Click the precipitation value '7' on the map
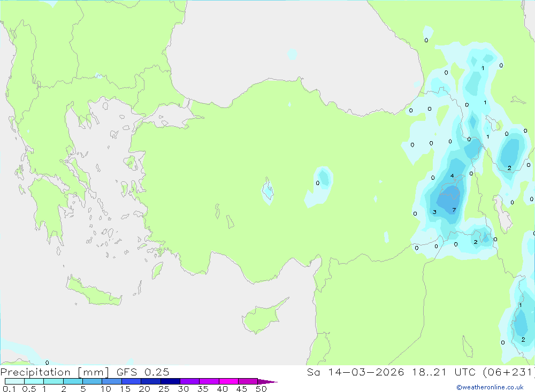This screenshot has height=392, width=535. point(454,210)
